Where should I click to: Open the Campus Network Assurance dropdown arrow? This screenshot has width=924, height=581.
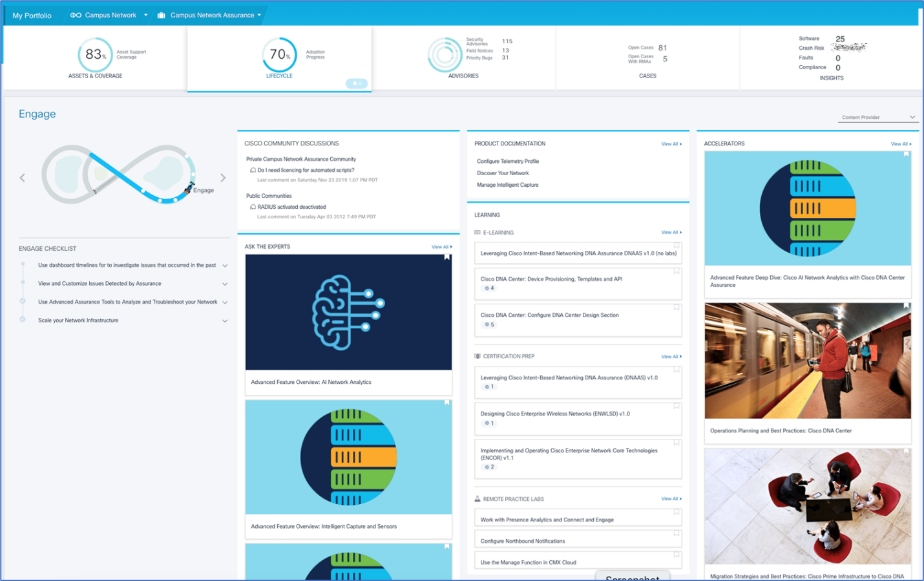[x=260, y=15]
